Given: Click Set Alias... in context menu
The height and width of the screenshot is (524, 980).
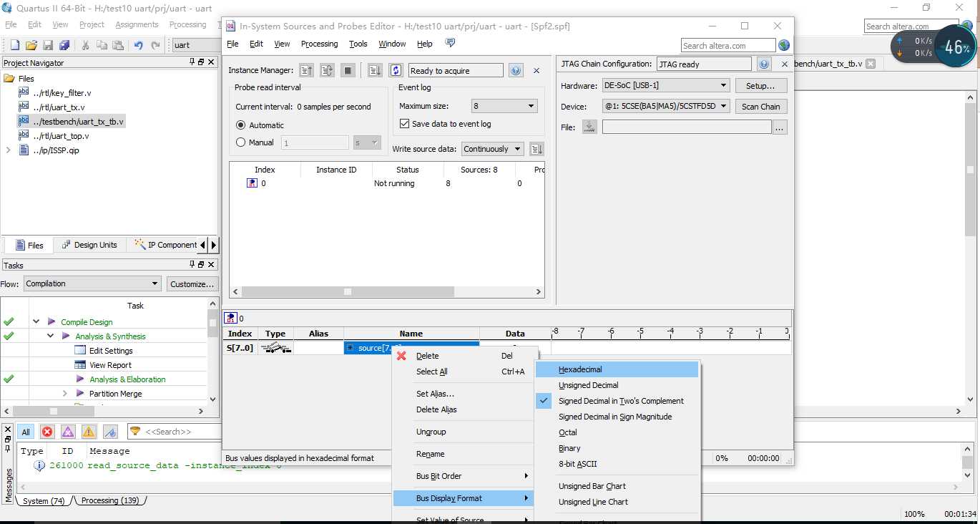Looking at the screenshot, I should click(x=465, y=394).
